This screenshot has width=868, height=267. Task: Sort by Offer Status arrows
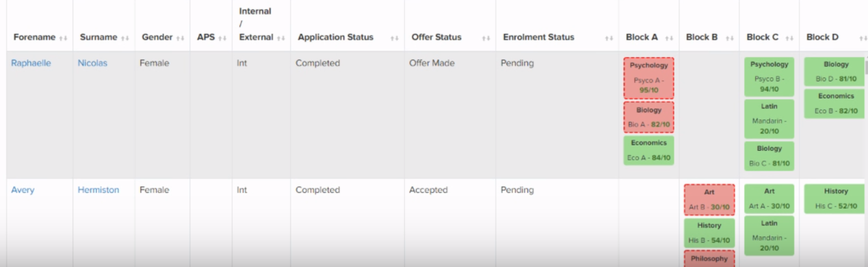486,38
